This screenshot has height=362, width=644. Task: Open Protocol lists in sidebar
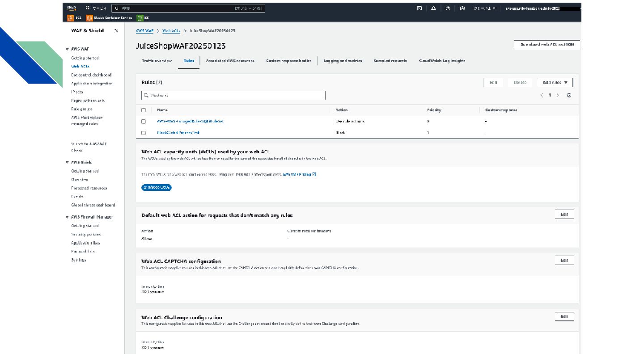point(83,252)
